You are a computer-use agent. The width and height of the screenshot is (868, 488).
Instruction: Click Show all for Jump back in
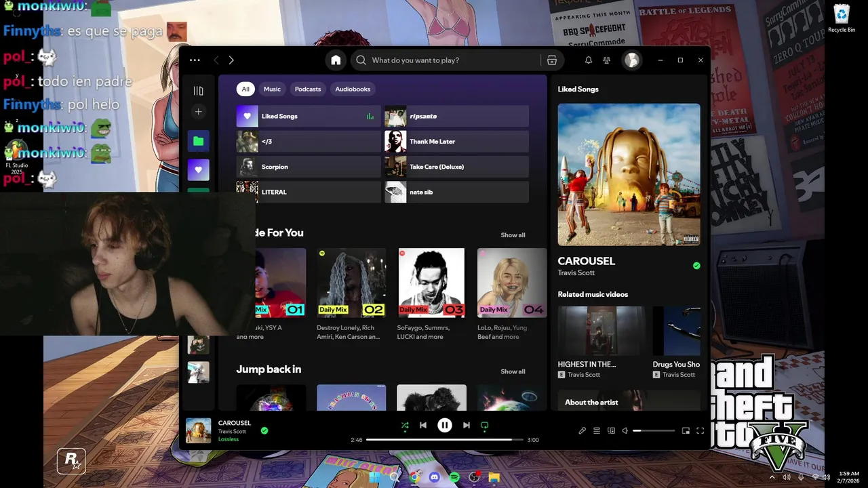click(x=513, y=371)
